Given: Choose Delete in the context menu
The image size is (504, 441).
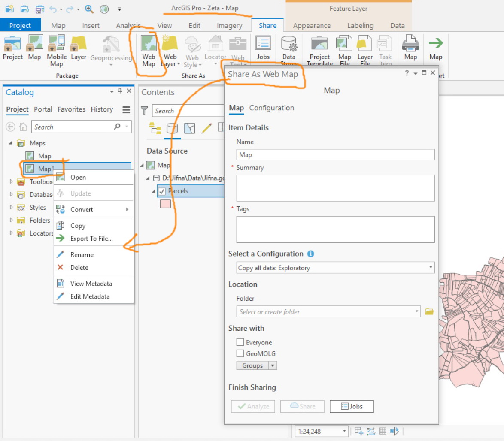Looking at the screenshot, I should click(94, 268).
